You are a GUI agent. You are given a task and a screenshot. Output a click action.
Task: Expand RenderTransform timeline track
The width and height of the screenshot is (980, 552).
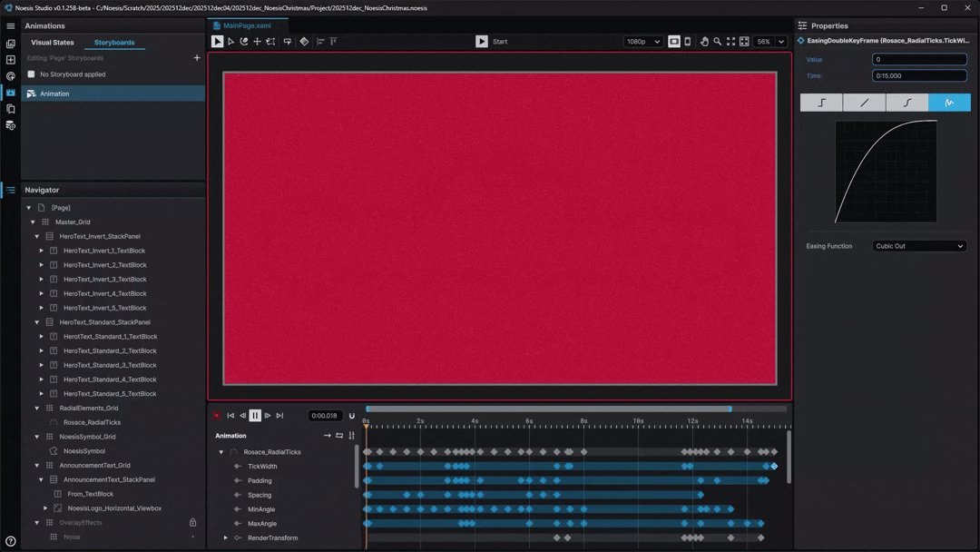tap(226, 538)
